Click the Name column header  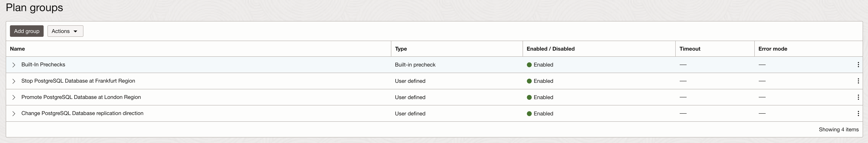tap(18, 49)
